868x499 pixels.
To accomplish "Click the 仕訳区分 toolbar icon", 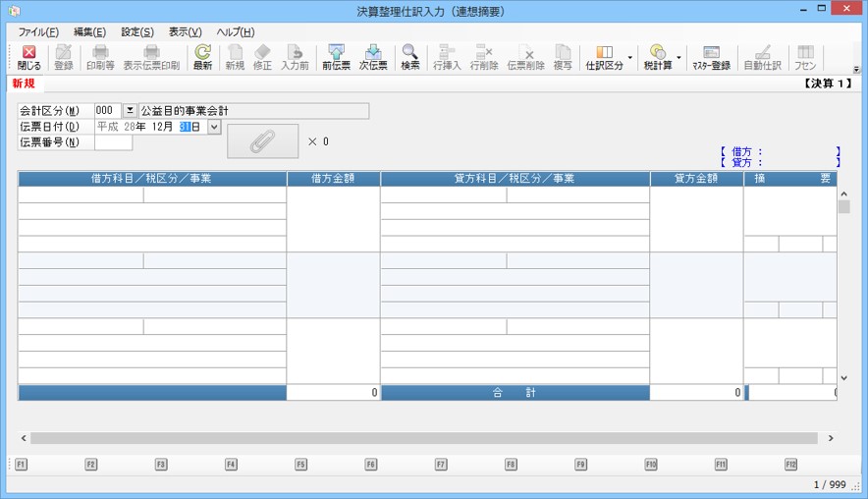I will [604, 57].
